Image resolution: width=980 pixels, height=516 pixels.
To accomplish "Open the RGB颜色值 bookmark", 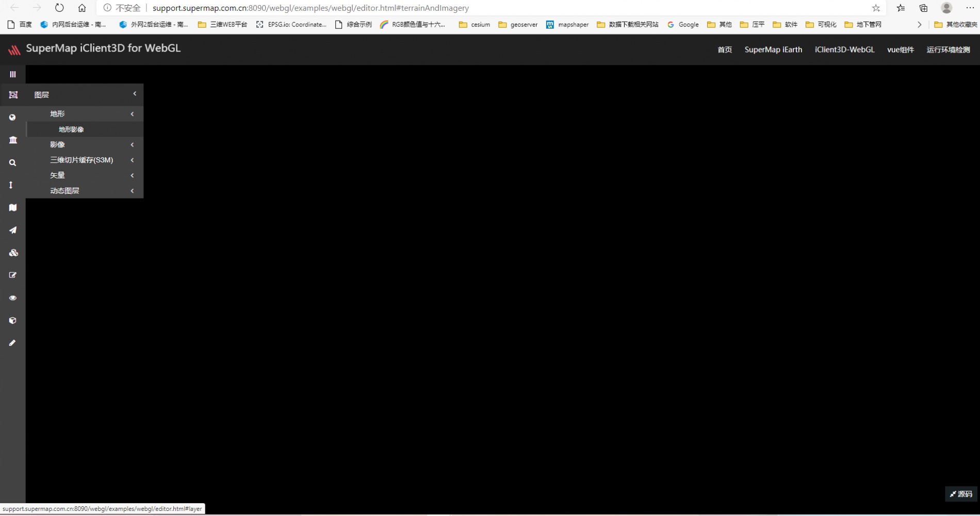I will coord(413,24).
